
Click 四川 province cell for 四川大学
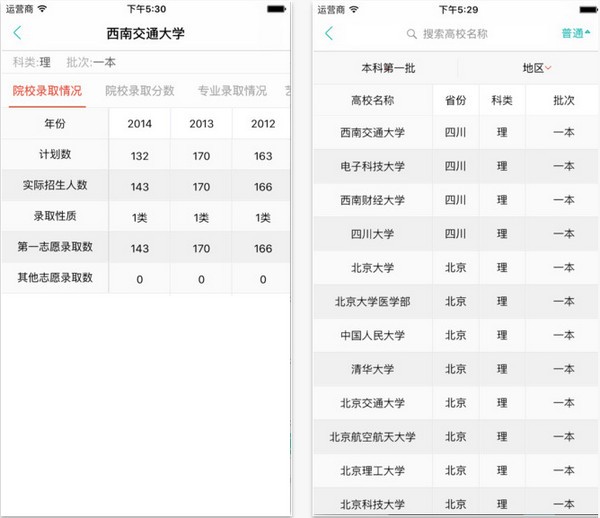[x=455, y=233]
